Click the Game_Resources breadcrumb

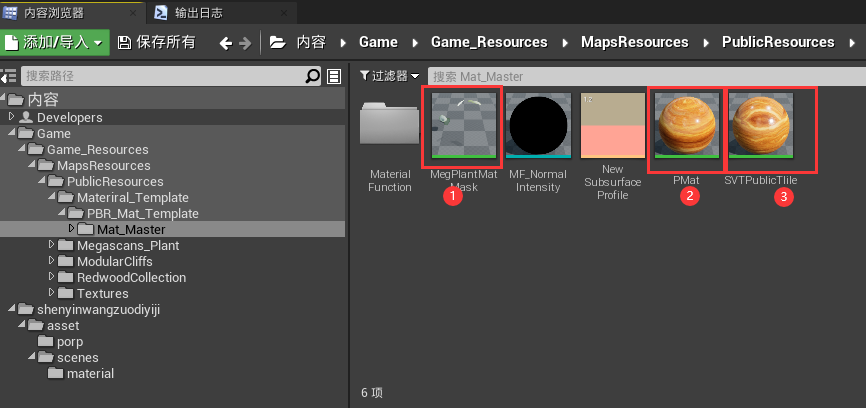489,43
